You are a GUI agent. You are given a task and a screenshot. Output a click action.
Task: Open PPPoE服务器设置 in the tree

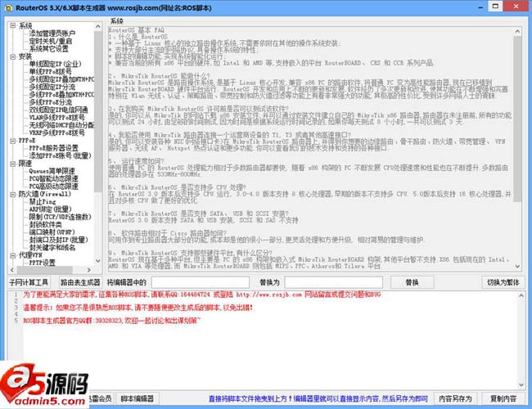[x=53, y=148]
